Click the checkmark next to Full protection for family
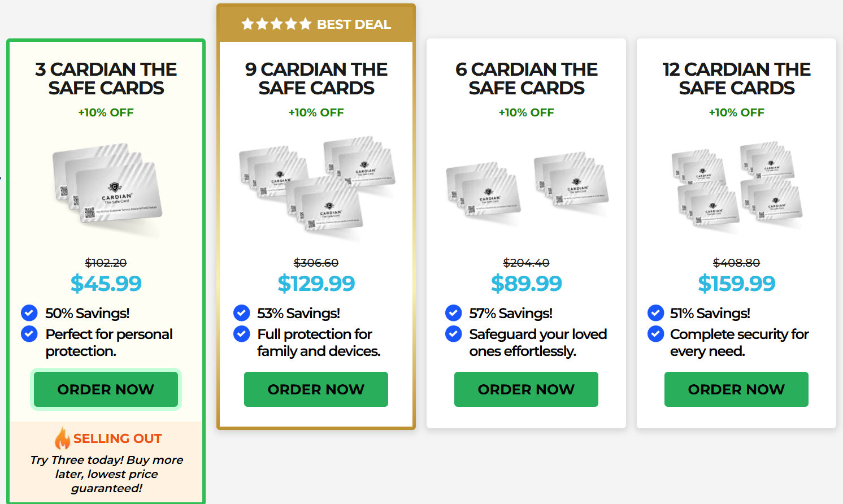The width and height of the screenshot is (843, 504). (x=241, y=334)
